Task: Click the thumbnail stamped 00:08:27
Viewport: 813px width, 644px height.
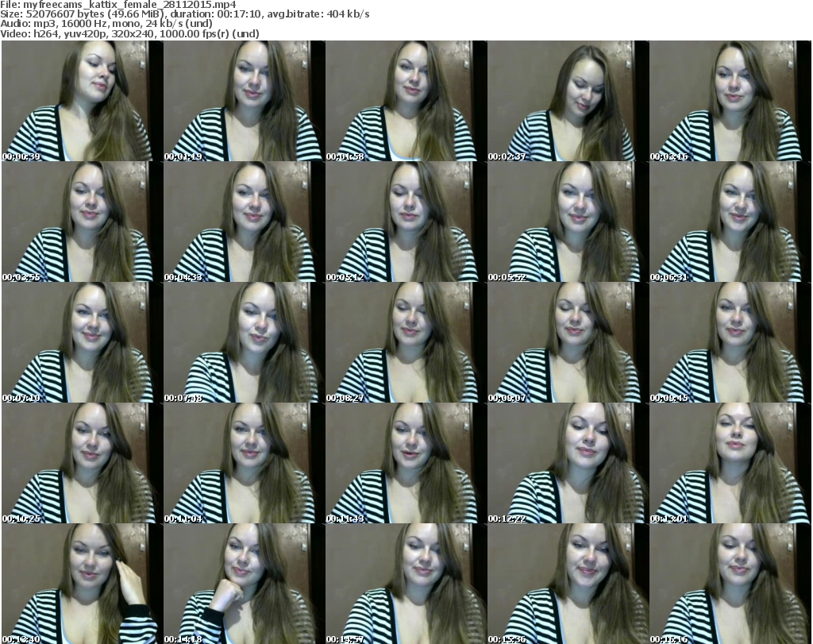Action: pos(406,343)
